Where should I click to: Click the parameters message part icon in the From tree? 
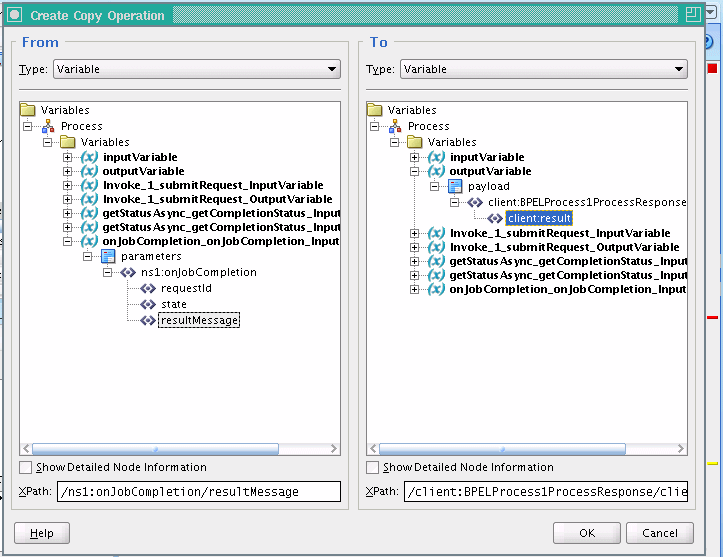108,256
